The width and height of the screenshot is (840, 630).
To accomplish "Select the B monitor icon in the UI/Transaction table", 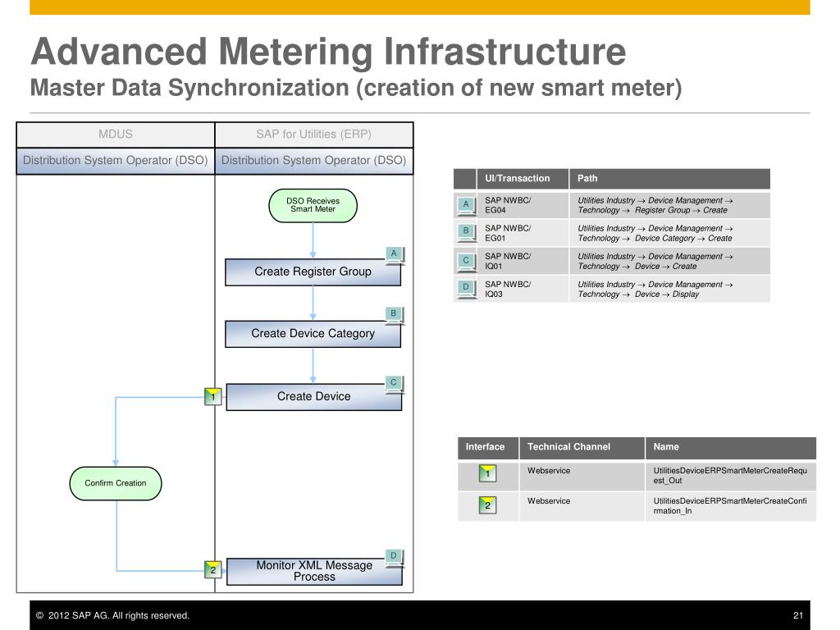I will point(466,232).
